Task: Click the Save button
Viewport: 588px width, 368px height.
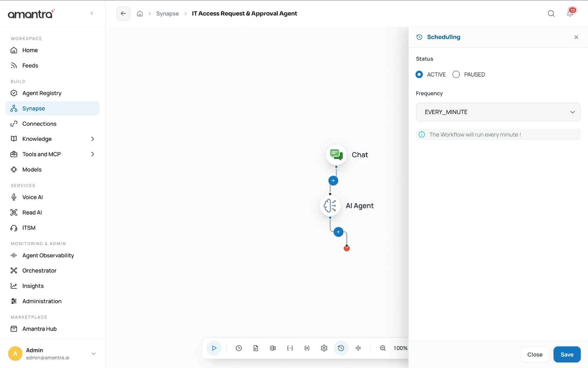Action: (567, 355)
